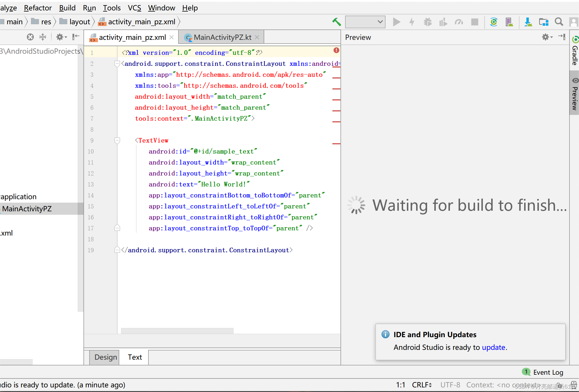The image size is (579, 392).
Task: Click the update link in notification
Action: tap(494, 347)
